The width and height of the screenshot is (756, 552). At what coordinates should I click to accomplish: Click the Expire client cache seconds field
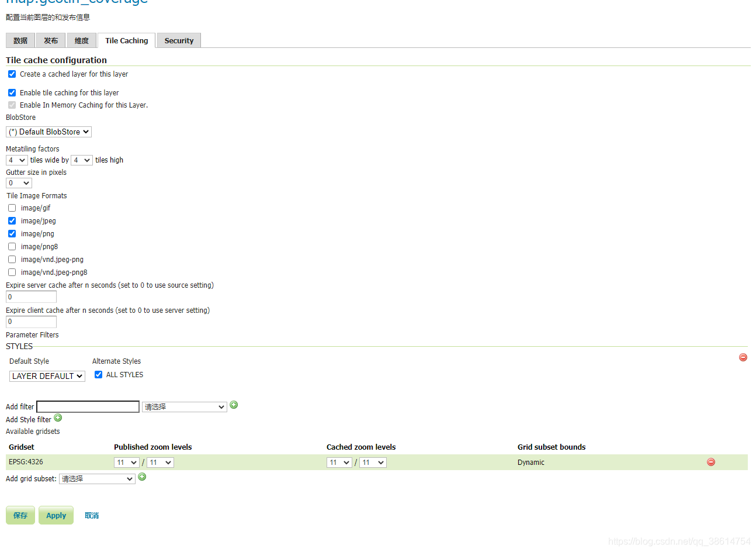tap(31, 322)
